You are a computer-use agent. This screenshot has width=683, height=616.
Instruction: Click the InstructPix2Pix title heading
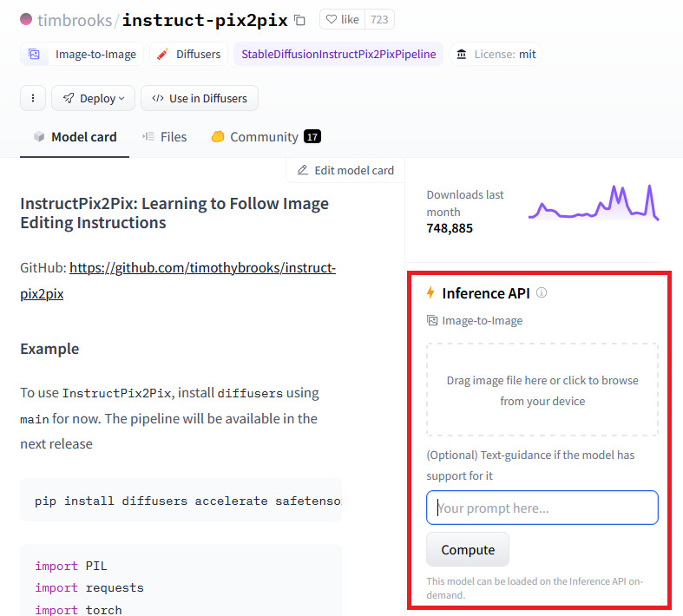(174, 213)
